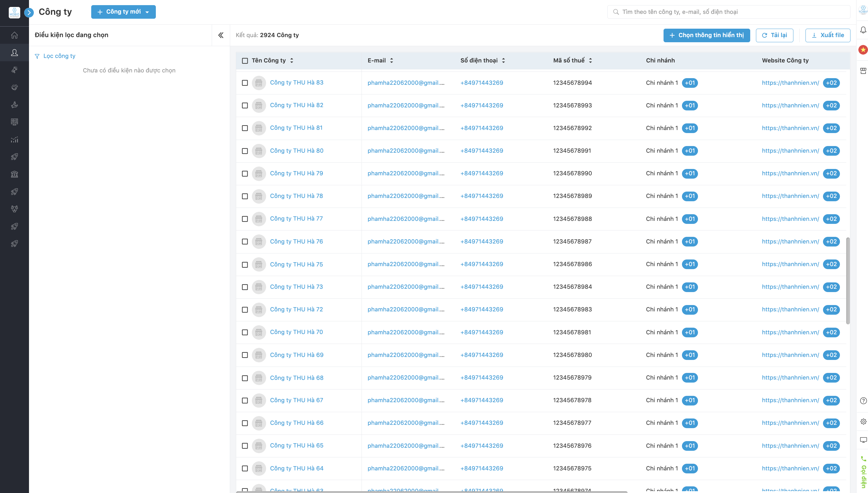The image size is (868, 493).
Task: Click the home icon in sidebar
Action: [x=14, y=35]
